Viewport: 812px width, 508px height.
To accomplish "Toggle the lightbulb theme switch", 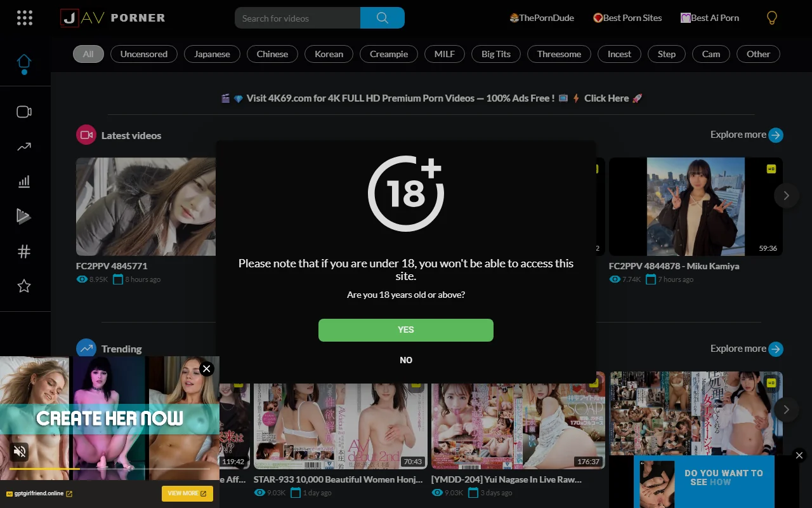I will pyautogui.click(x=771, y=18).
